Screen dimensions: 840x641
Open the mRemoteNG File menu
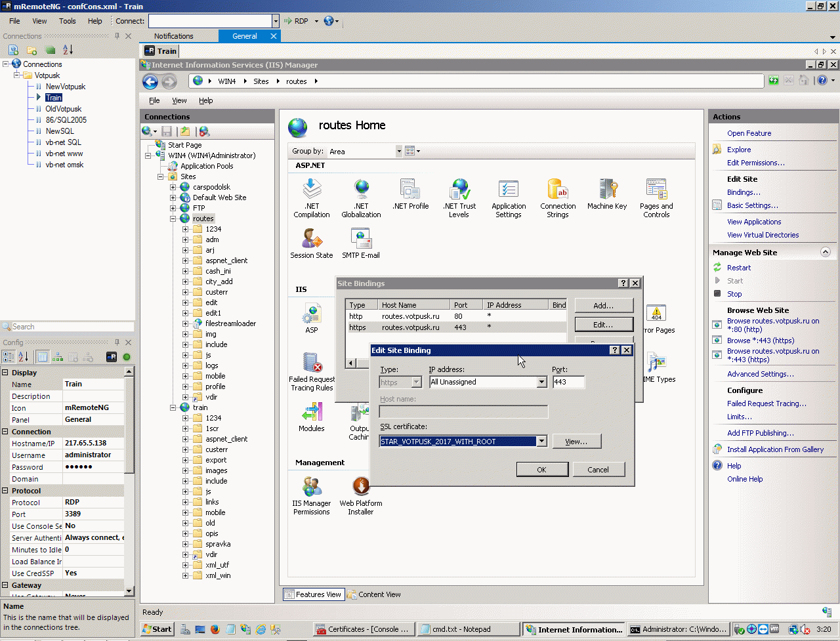(x=14, y=21)
